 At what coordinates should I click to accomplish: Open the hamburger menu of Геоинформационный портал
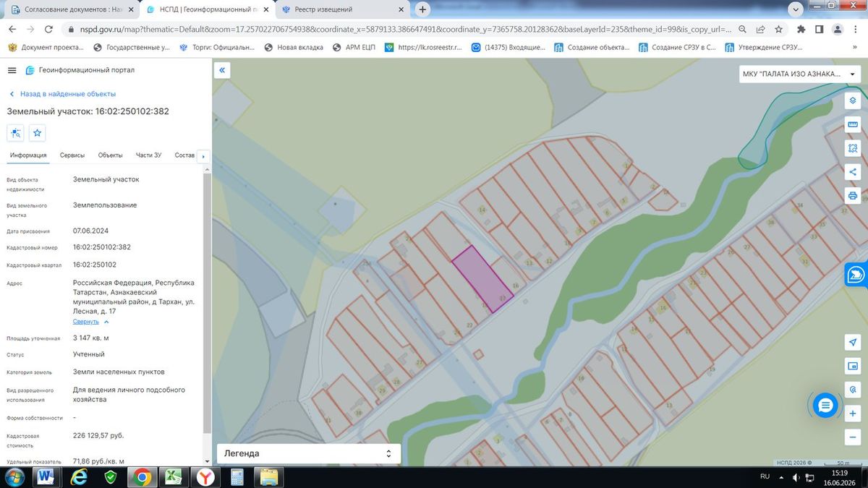coord(12,70)
